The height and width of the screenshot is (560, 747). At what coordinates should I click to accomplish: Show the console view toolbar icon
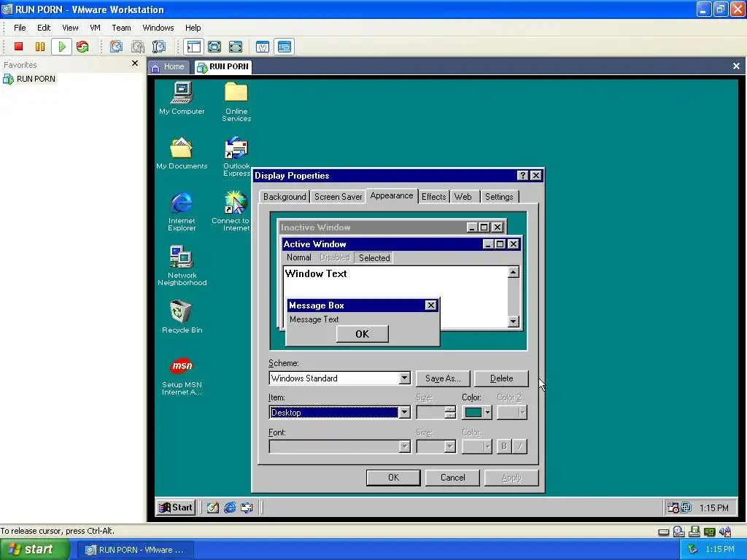click(284, 47)
